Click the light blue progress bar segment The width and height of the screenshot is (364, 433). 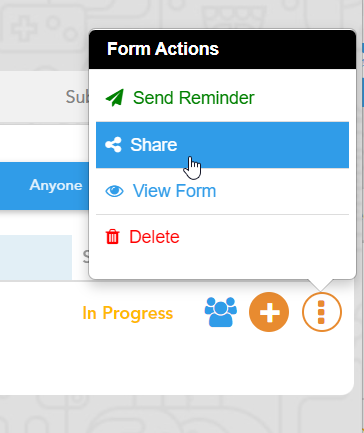36,258
